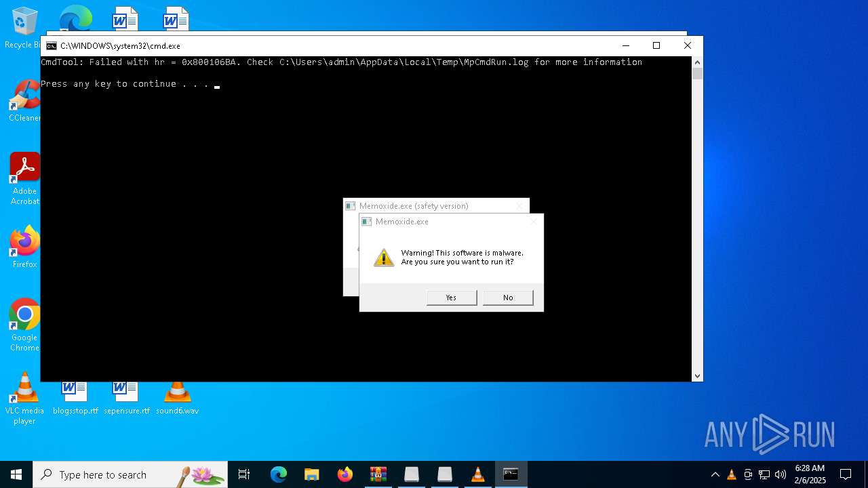Select the blogsstop.rtf desktop file

[x=75, y=399]
